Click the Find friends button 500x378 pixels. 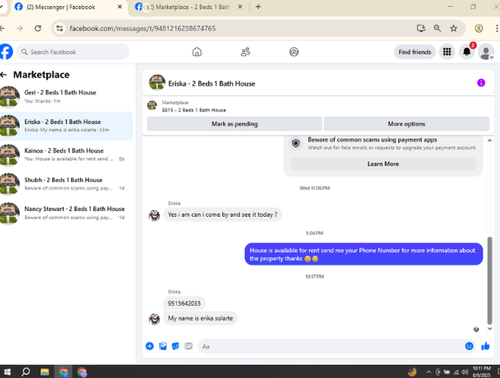click(415, 52)
